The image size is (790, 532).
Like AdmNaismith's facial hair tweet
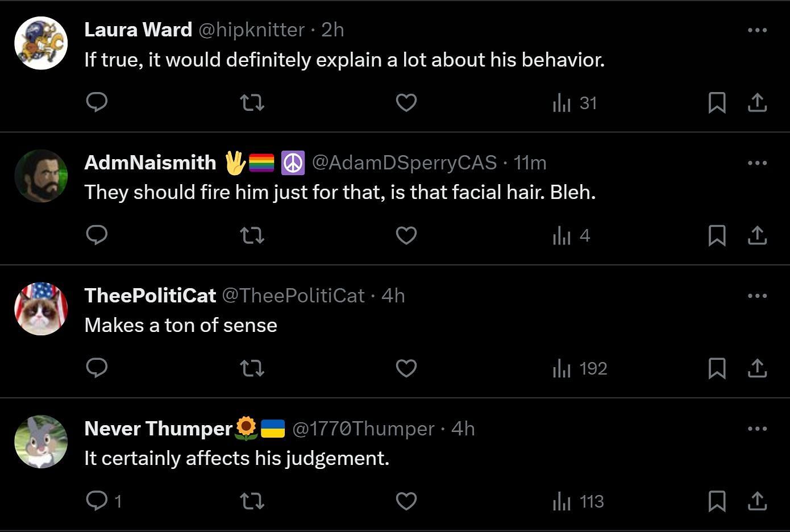click(406, 235)
